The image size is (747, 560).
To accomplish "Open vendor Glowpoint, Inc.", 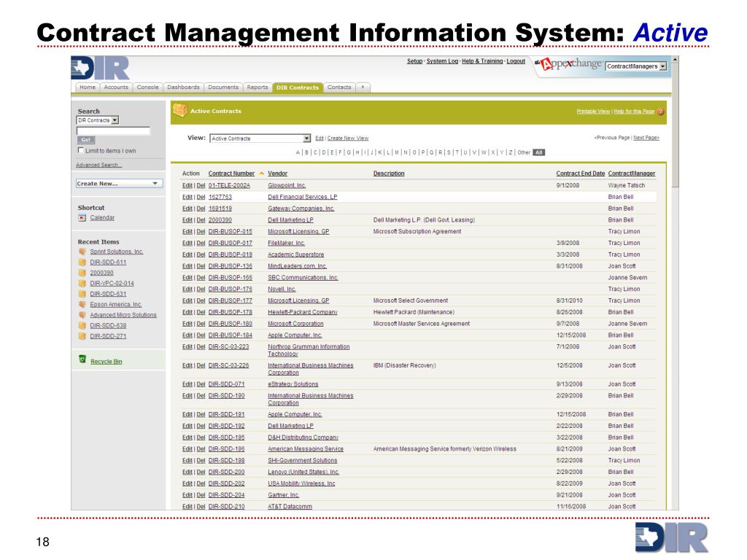I will 287,185.
